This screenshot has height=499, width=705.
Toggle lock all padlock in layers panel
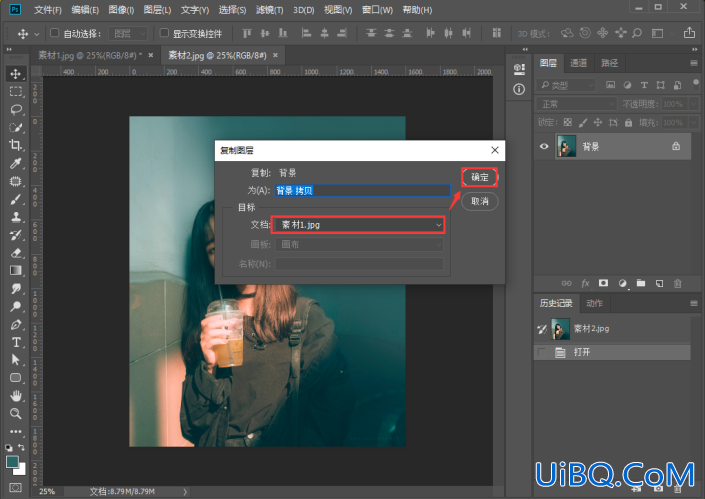click(629, 122)
